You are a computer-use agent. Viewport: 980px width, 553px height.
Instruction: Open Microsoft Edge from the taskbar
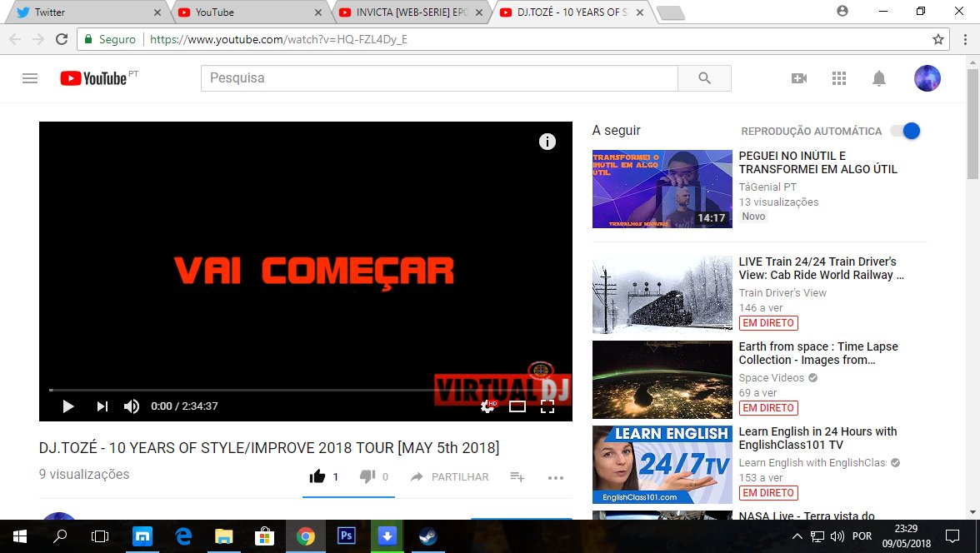point(183,536)
